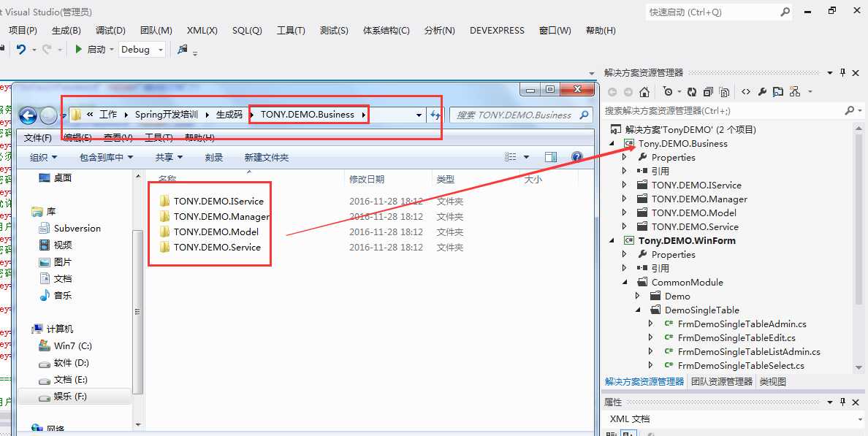868x436 pixels.
Task: Switch to 团队资源管理器 tab
Action: pos(722,382)
